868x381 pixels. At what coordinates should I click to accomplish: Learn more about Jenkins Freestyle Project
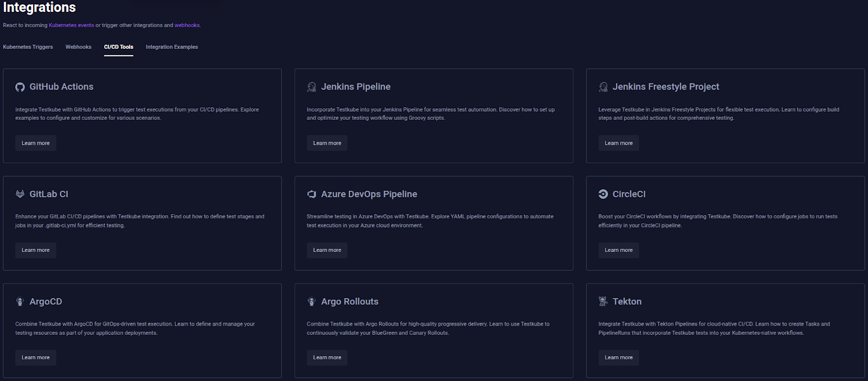(x=619, y=143)
